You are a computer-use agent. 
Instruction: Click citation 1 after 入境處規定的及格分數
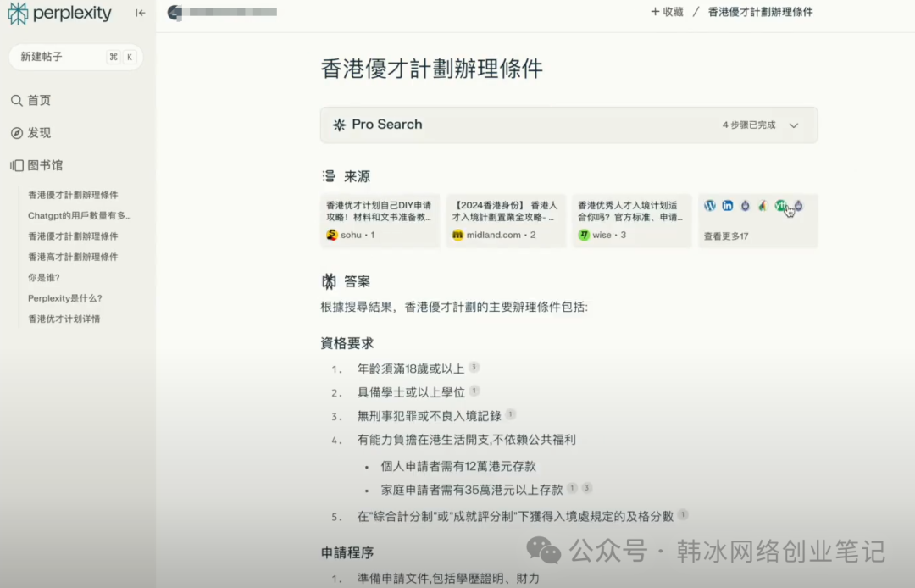click(683, 514)
